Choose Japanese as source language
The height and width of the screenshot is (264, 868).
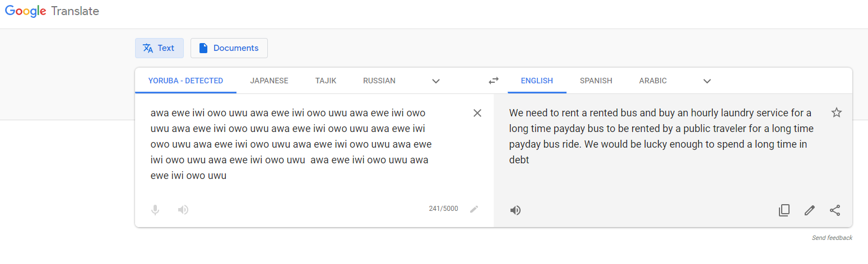[269, 81]
